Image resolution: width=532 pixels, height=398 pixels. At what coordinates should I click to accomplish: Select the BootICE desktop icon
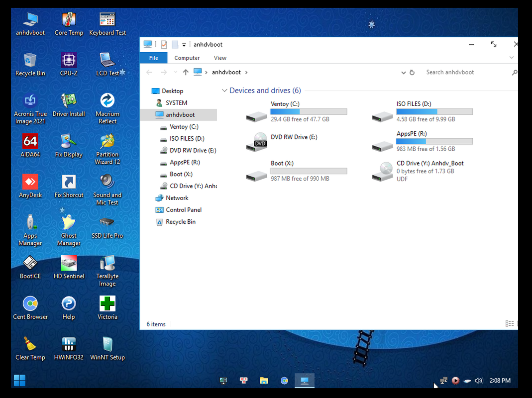[x=30, y=267]
